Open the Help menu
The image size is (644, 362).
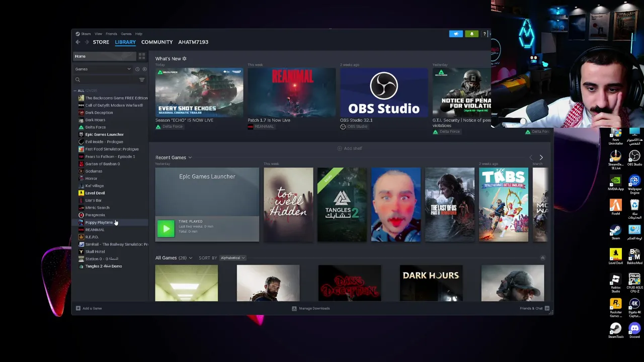(x=138, y=34)
